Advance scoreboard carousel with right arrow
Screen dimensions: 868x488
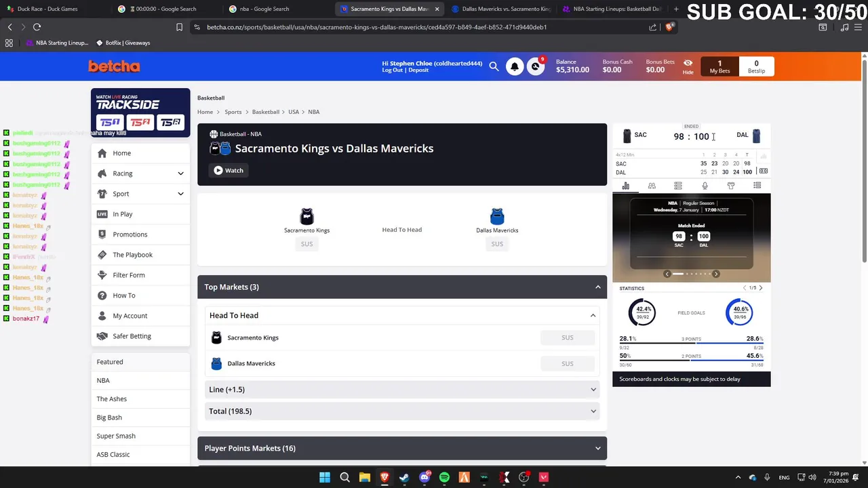[716, 274]
